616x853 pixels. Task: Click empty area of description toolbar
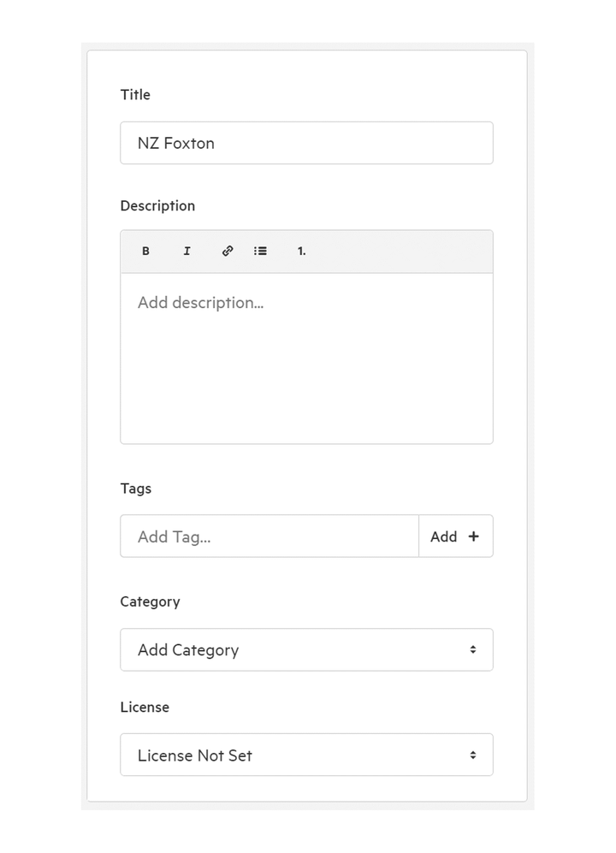click(400, 252)
